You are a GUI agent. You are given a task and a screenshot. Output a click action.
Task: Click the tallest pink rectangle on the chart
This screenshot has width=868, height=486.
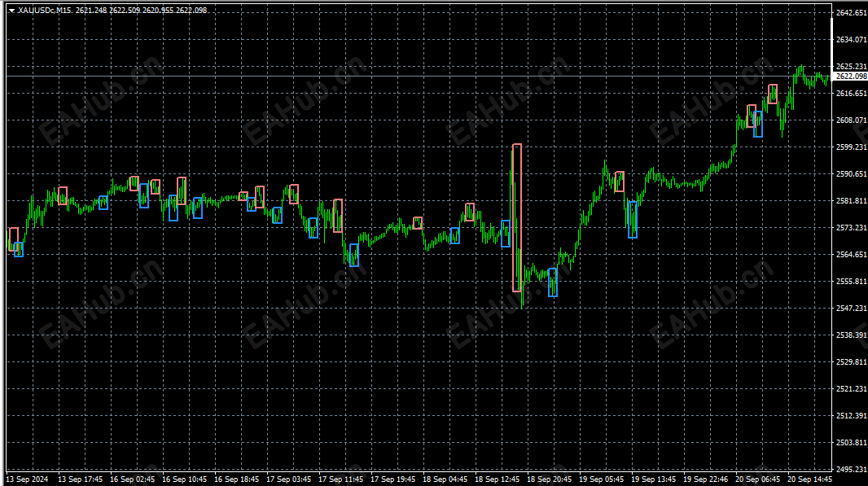(516, 217)
